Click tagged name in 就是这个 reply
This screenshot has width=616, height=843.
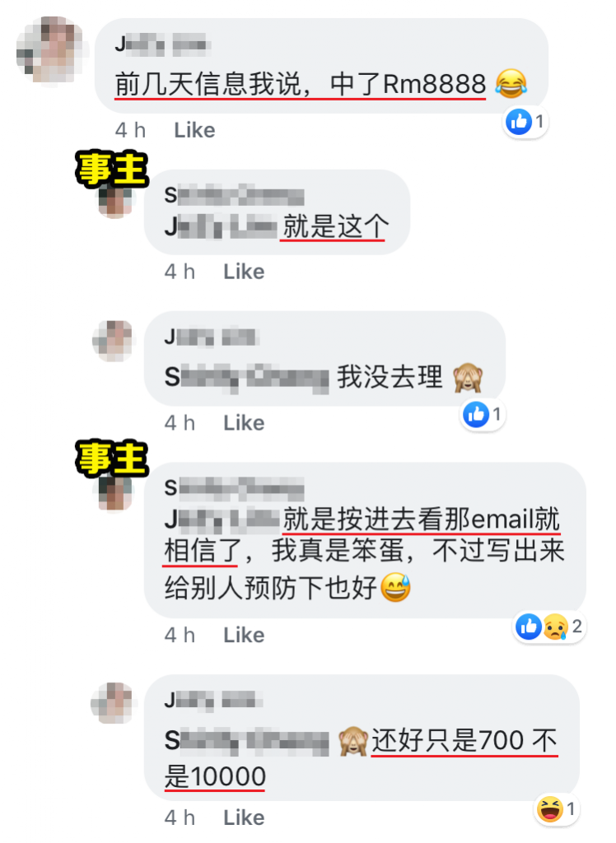tap(221, 227)
